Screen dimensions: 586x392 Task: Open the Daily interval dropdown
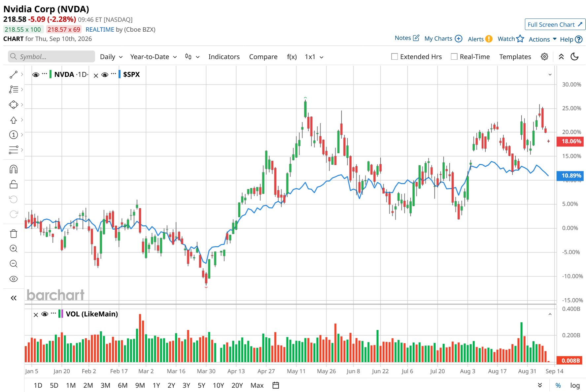[111, 57]
